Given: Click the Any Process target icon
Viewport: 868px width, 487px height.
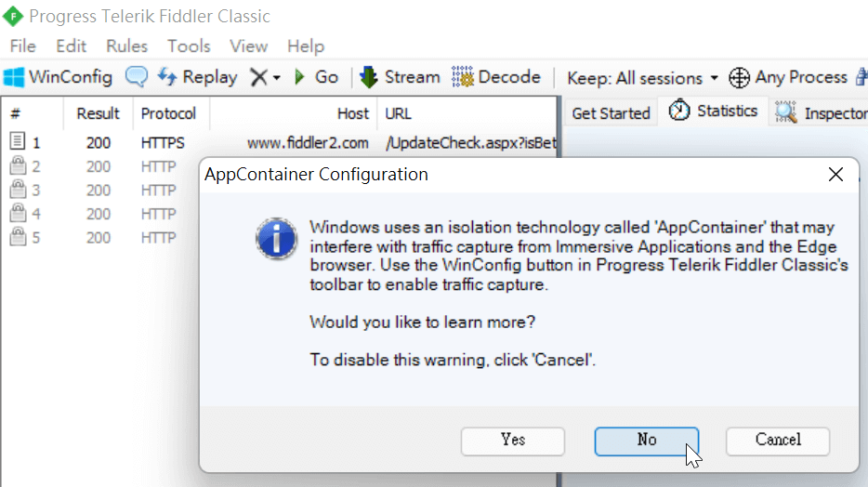Looking at the screenshot, I should [x=739, y=77].
